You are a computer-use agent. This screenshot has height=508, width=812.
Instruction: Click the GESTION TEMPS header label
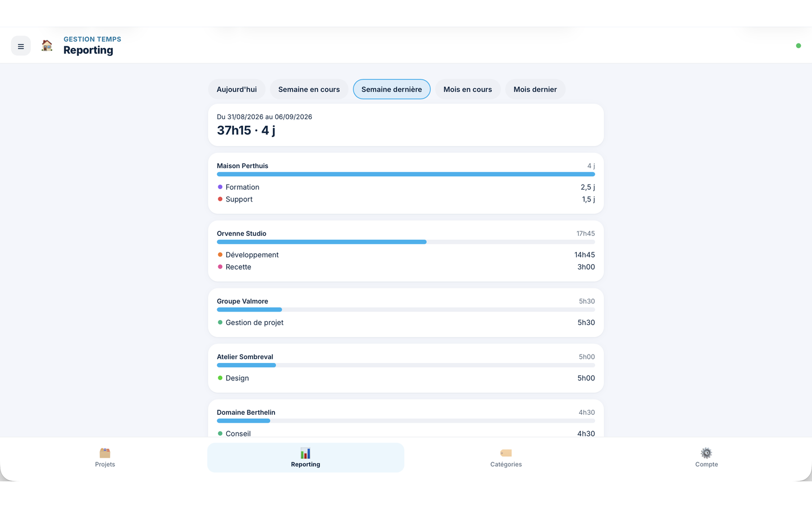[x=92, y=40]
